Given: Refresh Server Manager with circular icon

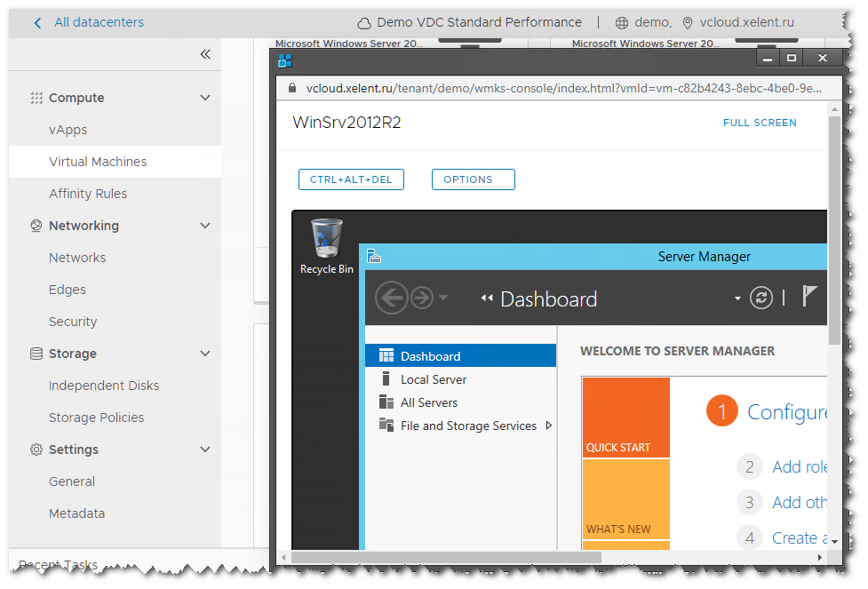Looking at the screenshot, I should point(761,298).
